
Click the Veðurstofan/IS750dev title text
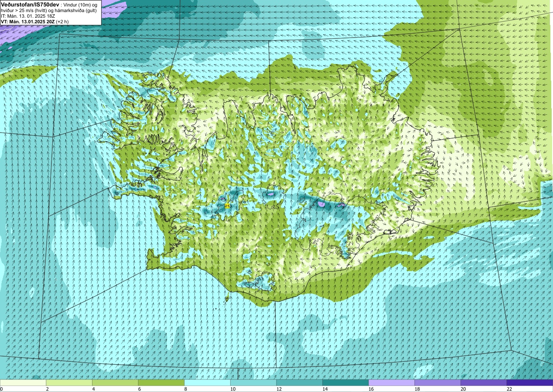[x=30, y=5]
